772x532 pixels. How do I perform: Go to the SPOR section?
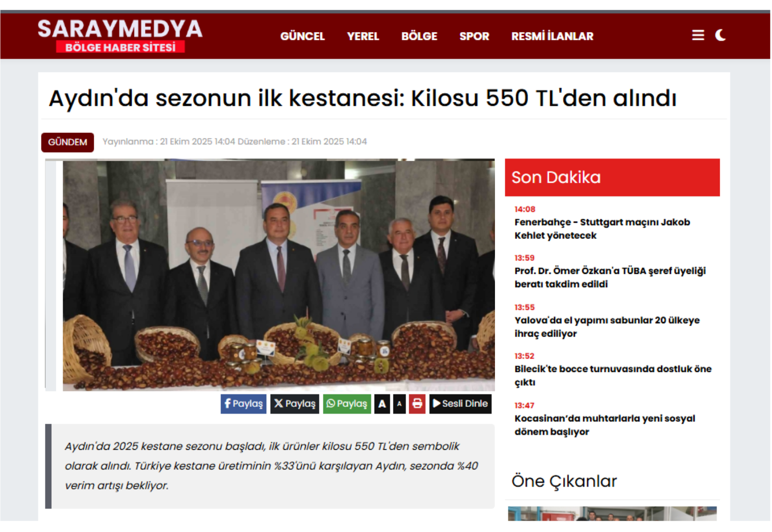pos(474,36)
